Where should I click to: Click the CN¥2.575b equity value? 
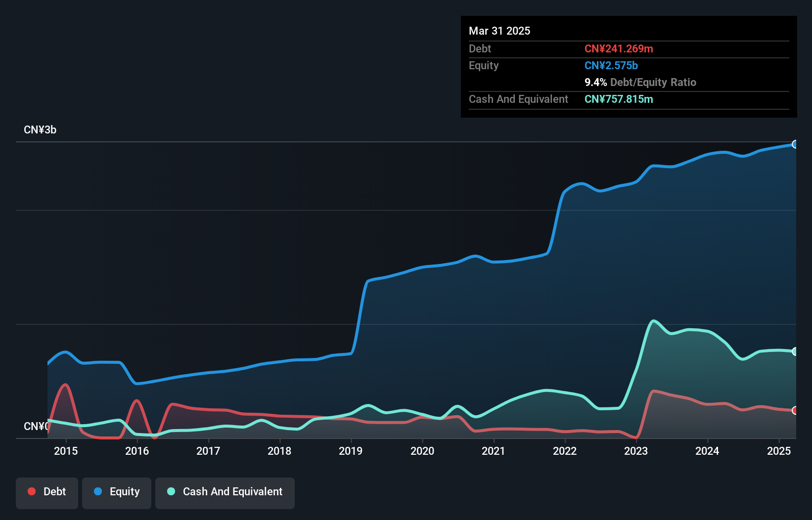[x=611, y=65]
